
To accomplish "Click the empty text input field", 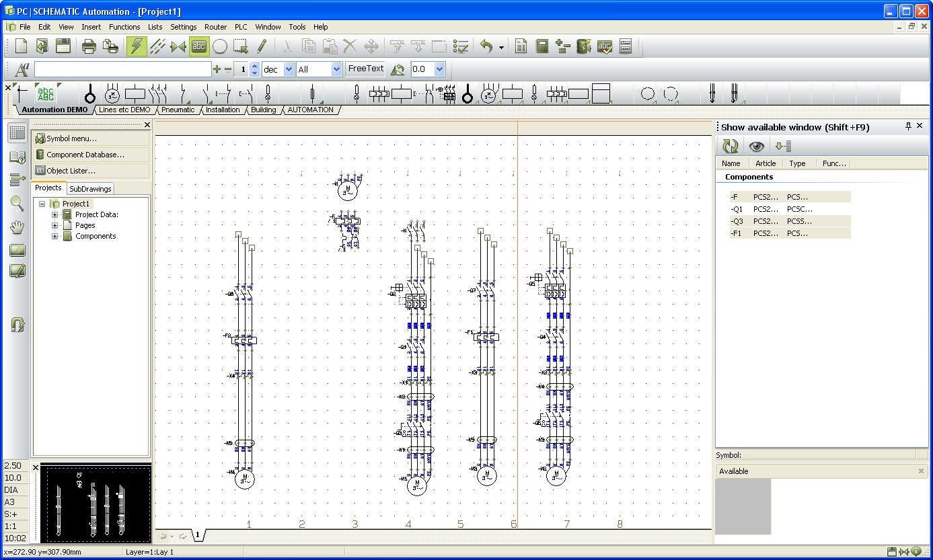I will [122, 69].
